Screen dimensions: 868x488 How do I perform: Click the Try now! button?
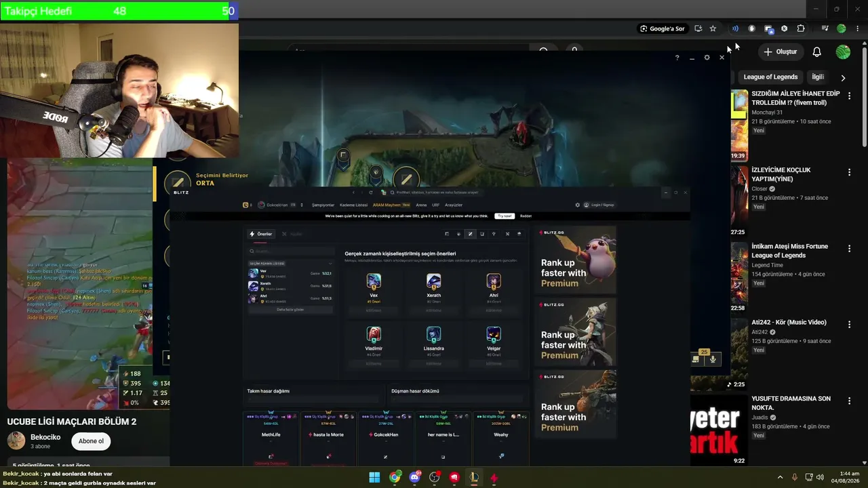click(x=504, y=216)
